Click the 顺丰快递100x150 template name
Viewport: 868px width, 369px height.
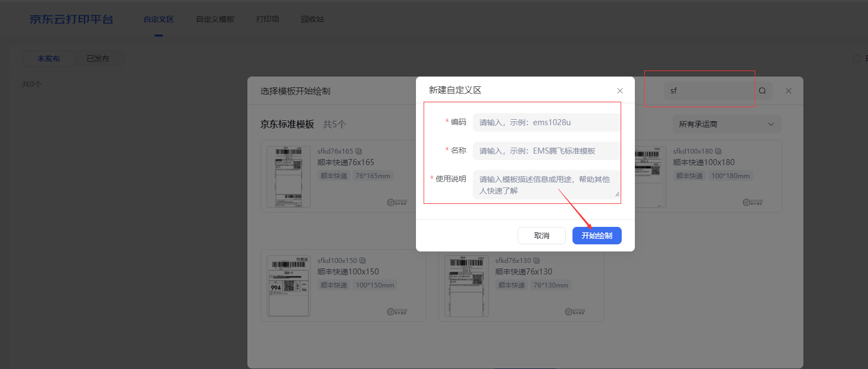point(348,272)
